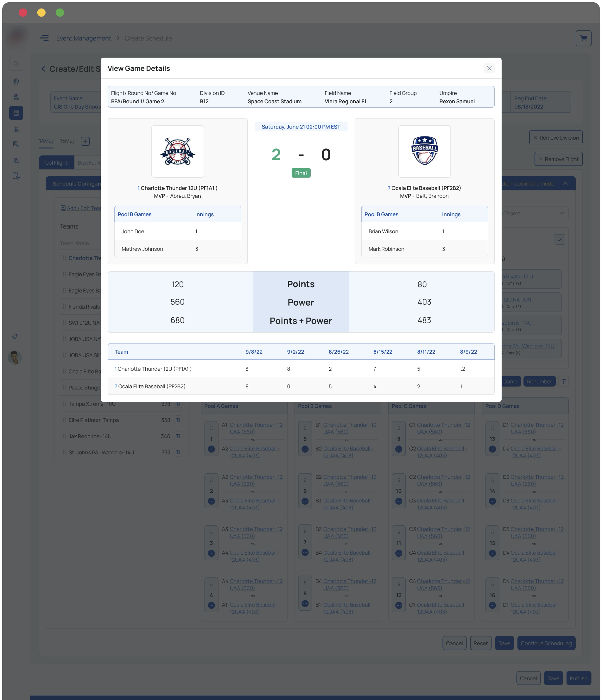The image size is (602, 700).
Task: Click the 9/8/22 column header
Action: [254, 352]
